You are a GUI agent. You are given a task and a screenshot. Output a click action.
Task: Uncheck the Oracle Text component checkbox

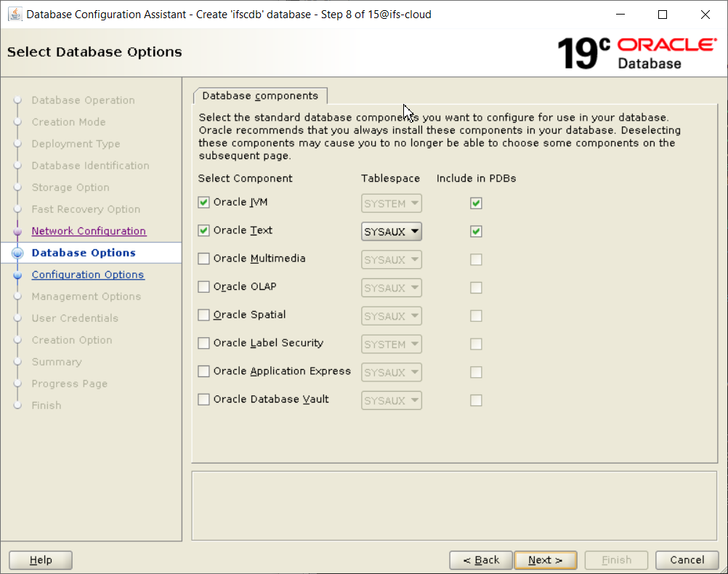(203, 230)
